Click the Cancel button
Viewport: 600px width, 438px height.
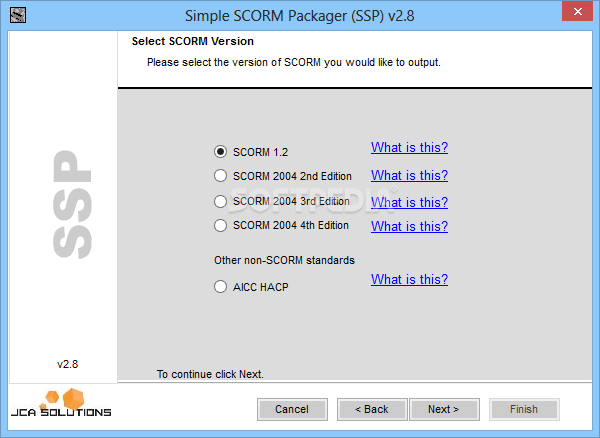292,409
